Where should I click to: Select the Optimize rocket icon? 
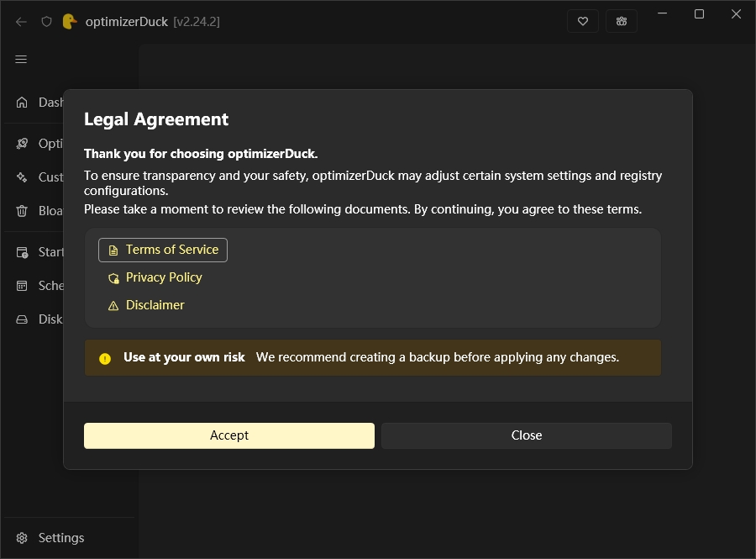point(22,143)
